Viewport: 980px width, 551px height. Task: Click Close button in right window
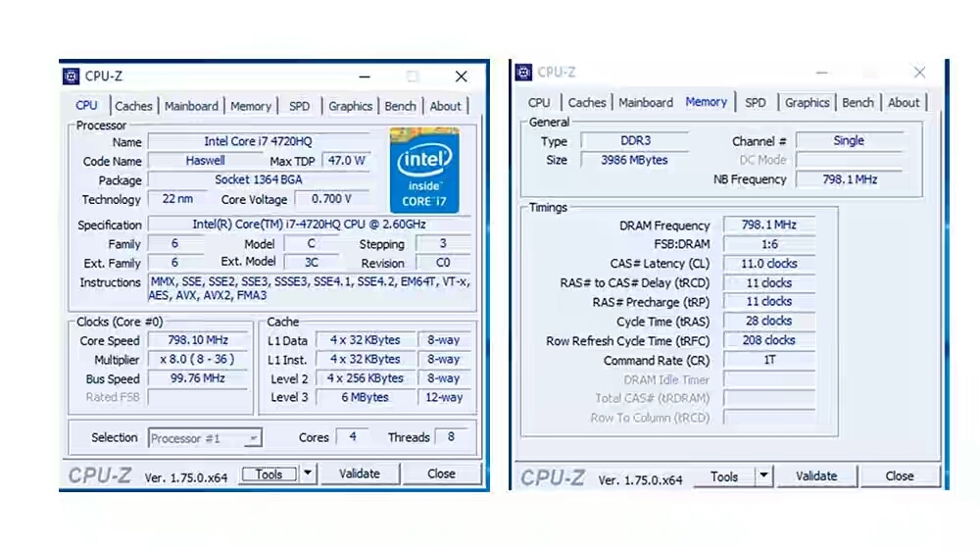(900, 476)
